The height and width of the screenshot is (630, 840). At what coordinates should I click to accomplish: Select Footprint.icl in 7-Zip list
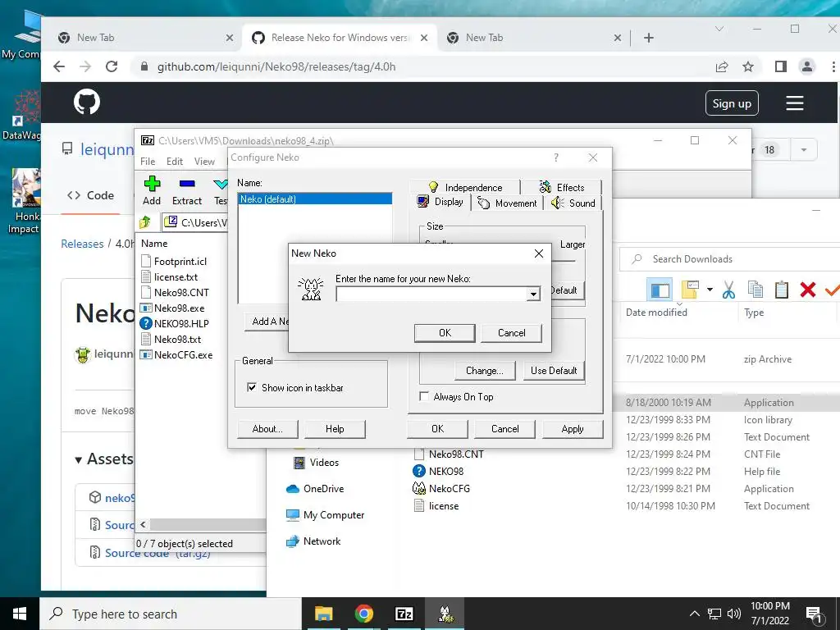[x=180, y=262]
